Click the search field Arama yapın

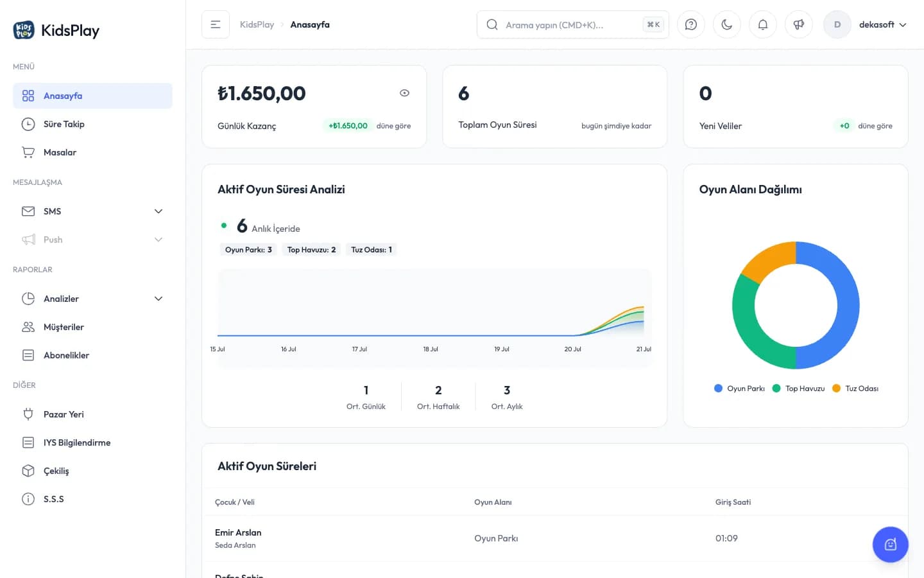573,24
